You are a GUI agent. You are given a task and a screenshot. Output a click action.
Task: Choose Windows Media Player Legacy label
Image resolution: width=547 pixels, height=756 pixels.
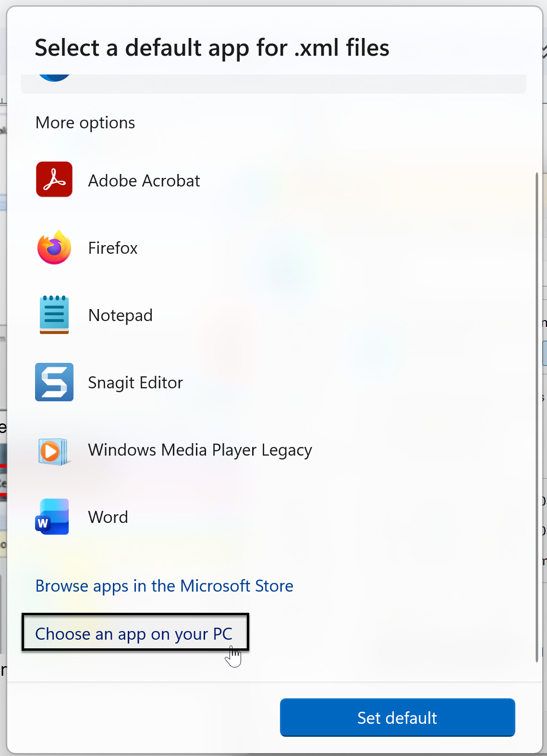[x=200, y=450]
